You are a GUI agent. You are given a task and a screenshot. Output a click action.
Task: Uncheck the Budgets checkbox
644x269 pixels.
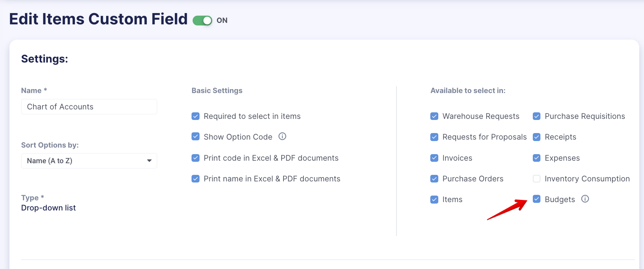tap(536, 199)
